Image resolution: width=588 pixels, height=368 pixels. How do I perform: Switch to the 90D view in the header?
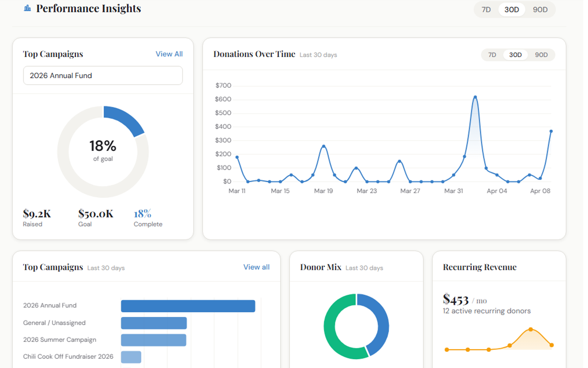(x=541, y=9)
